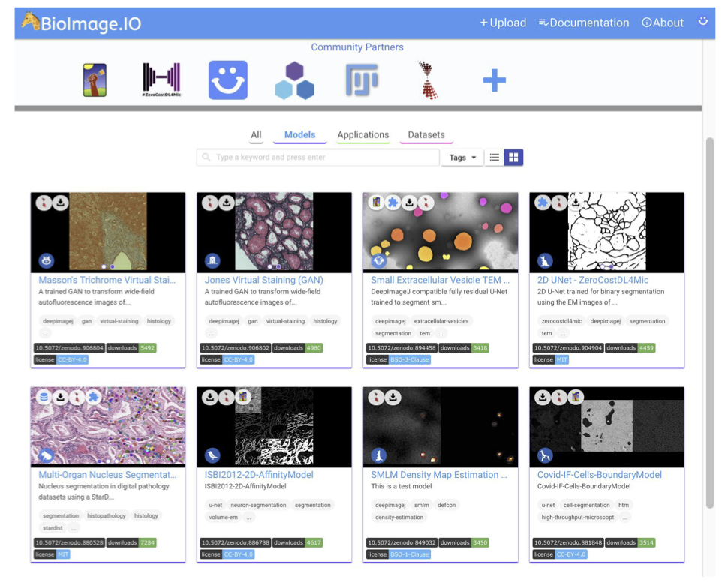The height and width of the screenshot is (583, 728).
Task: Switch to list view layout
Action: 494,158
